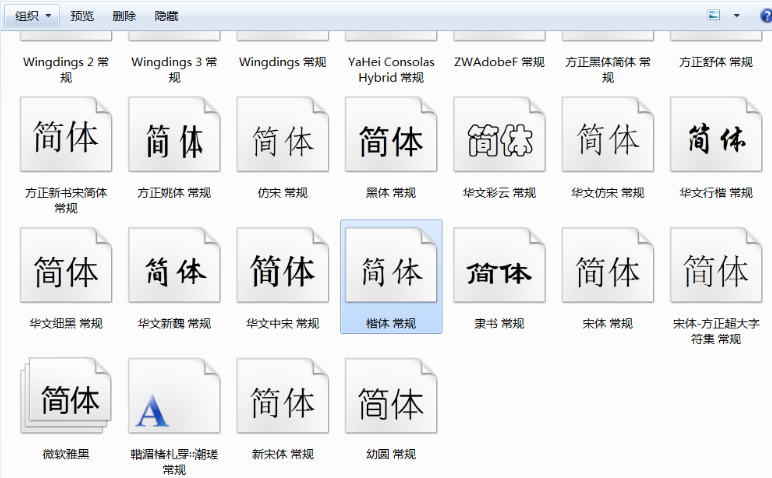Select the 华文细黑 常规 font icon

[66, 265]
